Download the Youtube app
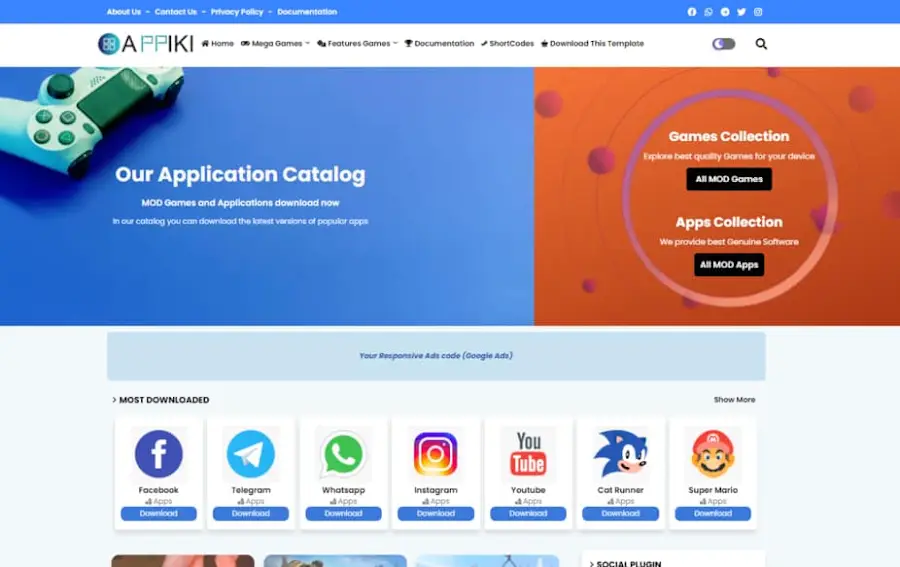Screen dimensions: 900x567 point(528,514)
